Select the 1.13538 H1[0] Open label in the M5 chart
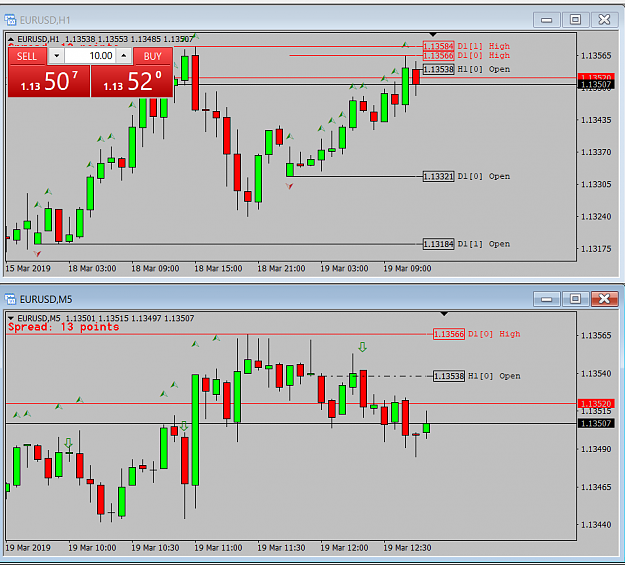625x565 pixels. [477, 376]
